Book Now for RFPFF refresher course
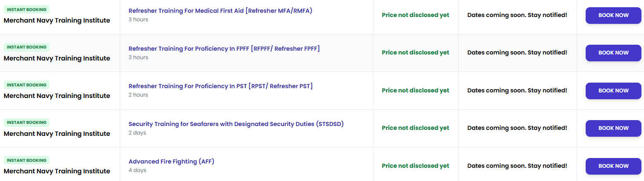The width and height of the screenshot is (644, 181). click(x=613, y=53)
